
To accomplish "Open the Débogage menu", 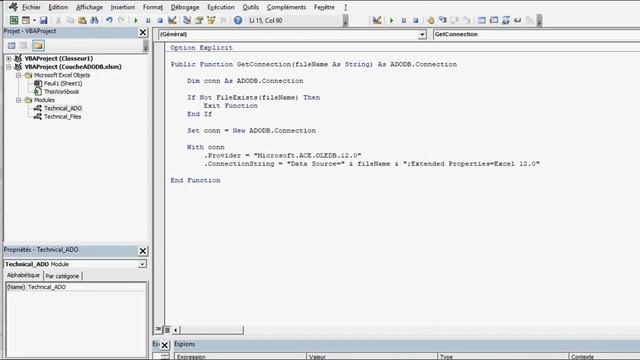I will (x=185, y=7).
